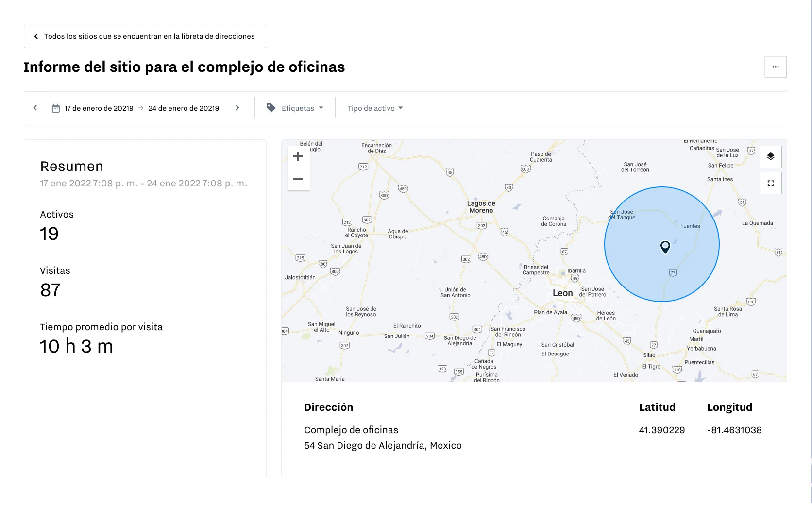Viewport: 812px width, 505px height.
Task: Open calendar date picker icon
Action: pos(56,108)
